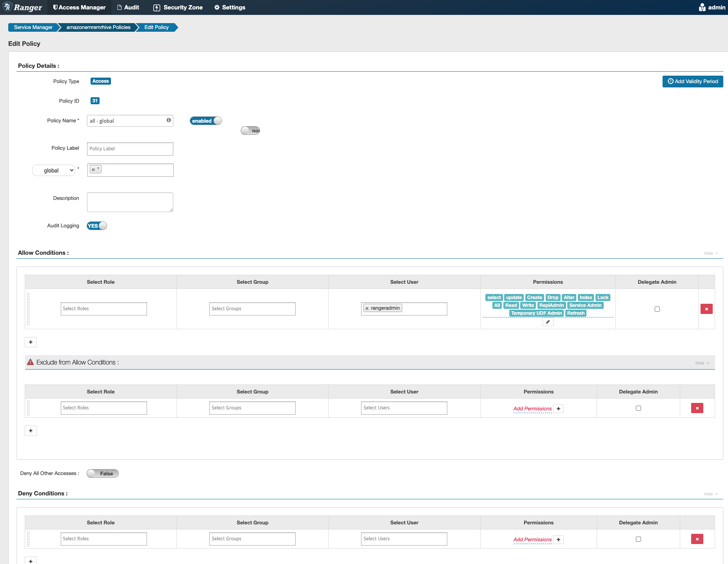Add a new Deny Conditions row with plus
This screenshot has height=564, width=728.
tap(31, 560)
